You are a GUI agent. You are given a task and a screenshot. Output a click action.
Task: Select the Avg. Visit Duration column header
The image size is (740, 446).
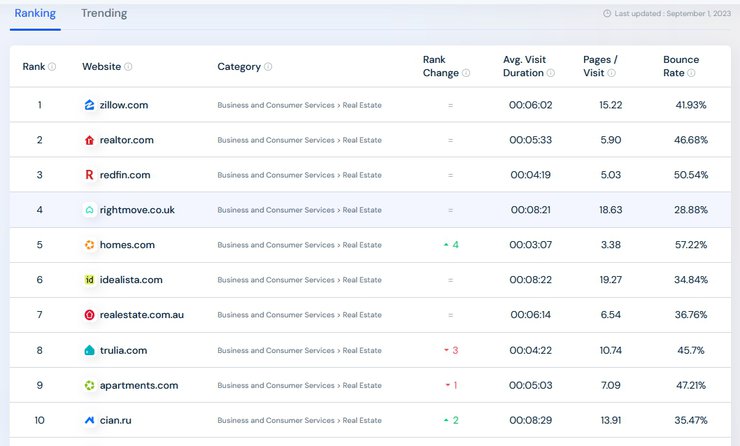pyautogui.click(x=524, y=66)
